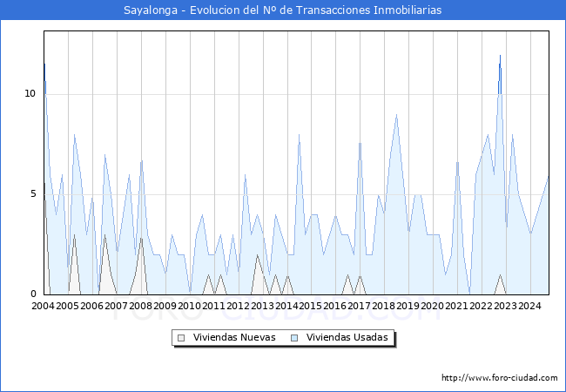Click the 2019 x-axis label
The image size is (566, 392).
(408, 306)
